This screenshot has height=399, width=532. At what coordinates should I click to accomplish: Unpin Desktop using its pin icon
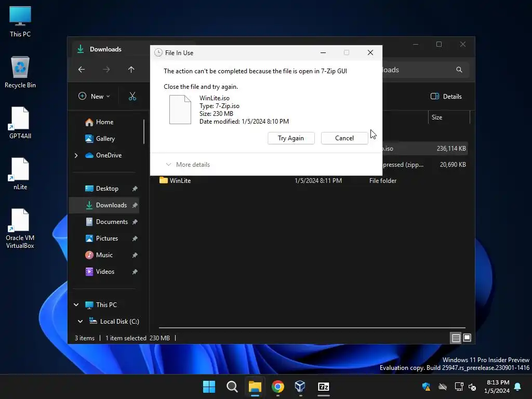point(135,189)
